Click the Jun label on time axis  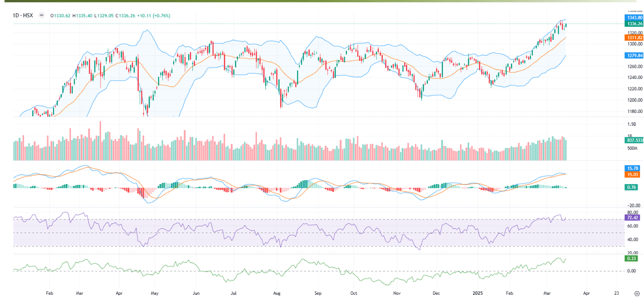tap(196, 293)
